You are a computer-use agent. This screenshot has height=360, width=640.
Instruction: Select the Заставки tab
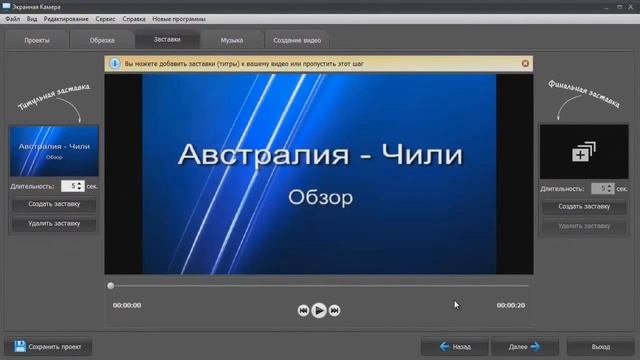coord(167,40)
